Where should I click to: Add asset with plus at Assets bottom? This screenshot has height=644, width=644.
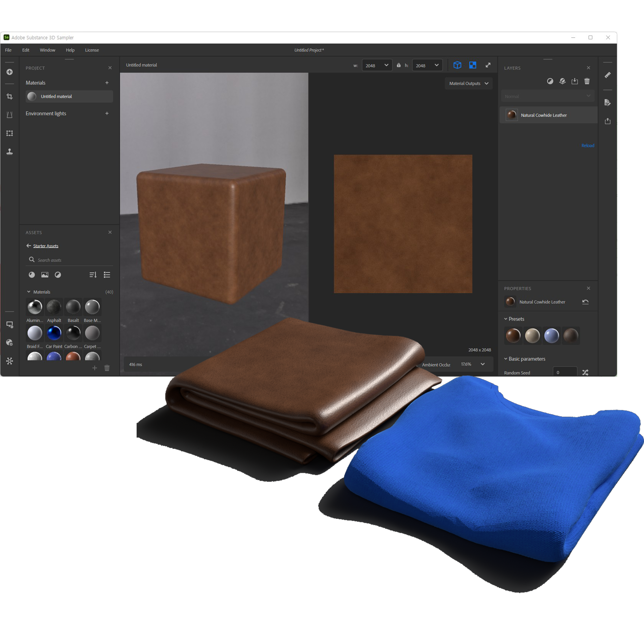(x=95, y=368)
